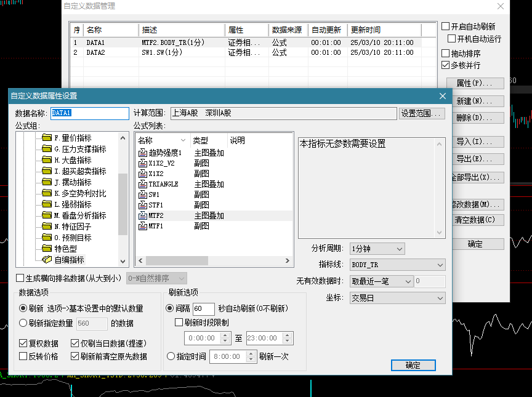Click the TRIANGLE formula icon

tap(143, 184)
